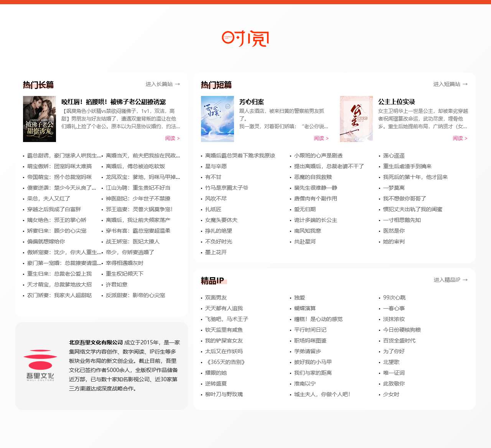Click 阅读 under 咬红唇 novel
Screen dimensions: 491x448
coord(172,138)
